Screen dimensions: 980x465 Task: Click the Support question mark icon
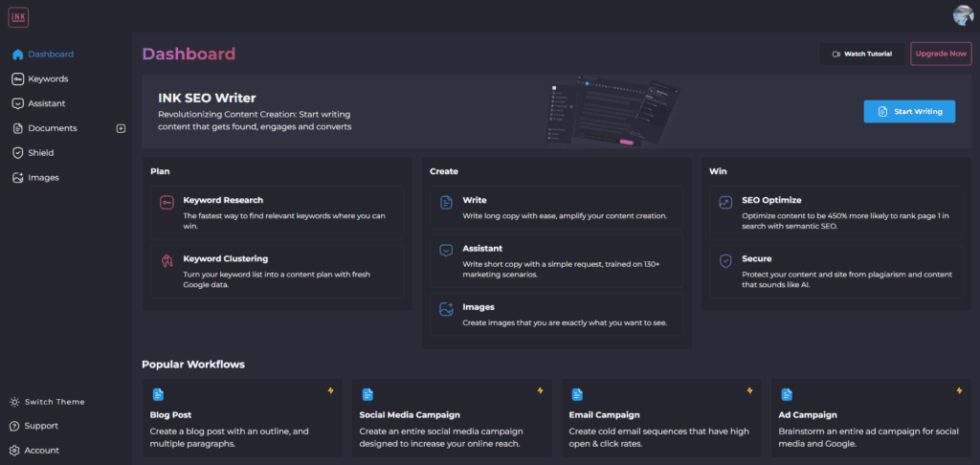(x=14, y=426)
